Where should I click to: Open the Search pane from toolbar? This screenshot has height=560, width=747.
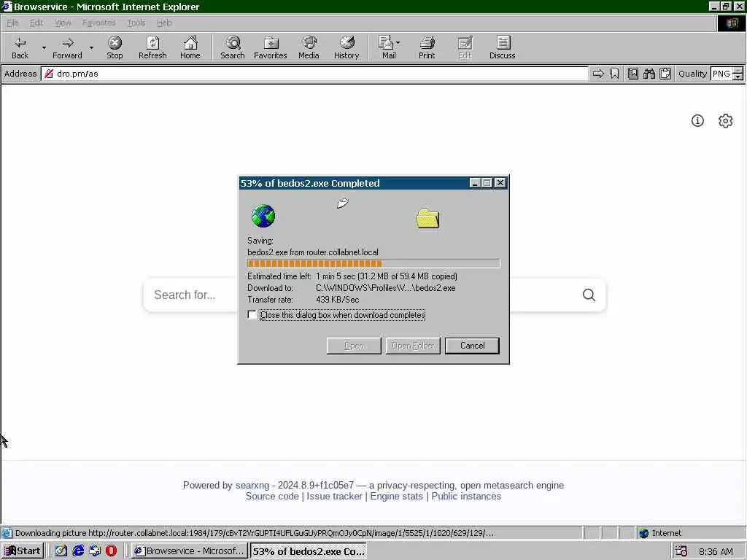coord(233,47)
